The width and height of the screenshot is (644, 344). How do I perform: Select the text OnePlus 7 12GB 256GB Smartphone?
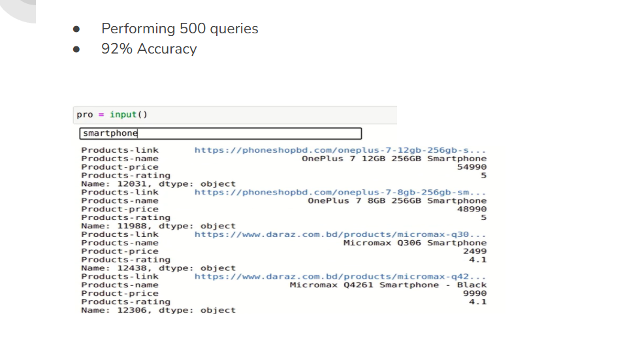click(x=394, y=159)
